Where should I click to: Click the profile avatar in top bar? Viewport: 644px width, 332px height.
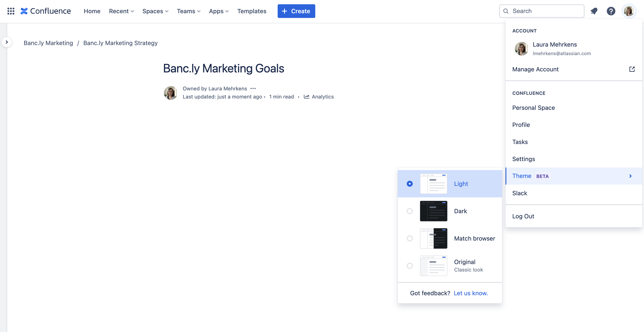(x=628, y=11)
